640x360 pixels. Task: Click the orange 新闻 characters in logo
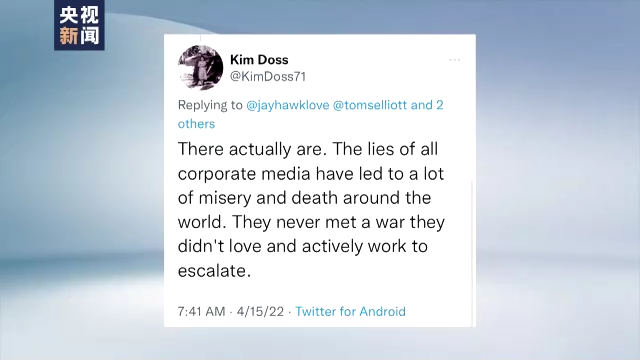pos(79,36)
